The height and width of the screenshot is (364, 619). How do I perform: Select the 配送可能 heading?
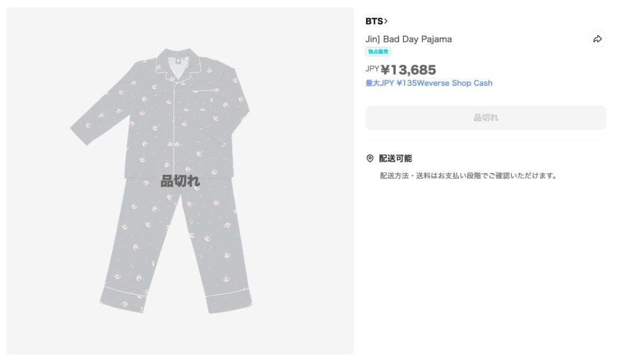395,158
